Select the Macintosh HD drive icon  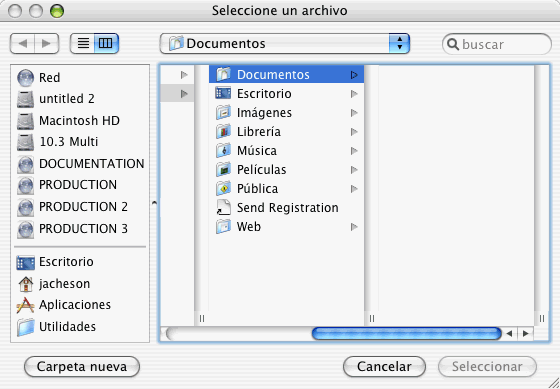[x=25, y=121]
